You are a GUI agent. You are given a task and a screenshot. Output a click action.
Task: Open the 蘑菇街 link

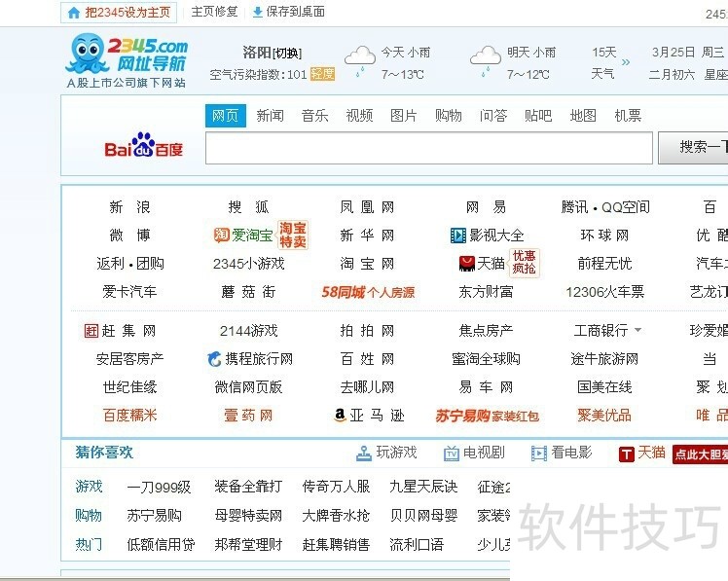point(248,292)
